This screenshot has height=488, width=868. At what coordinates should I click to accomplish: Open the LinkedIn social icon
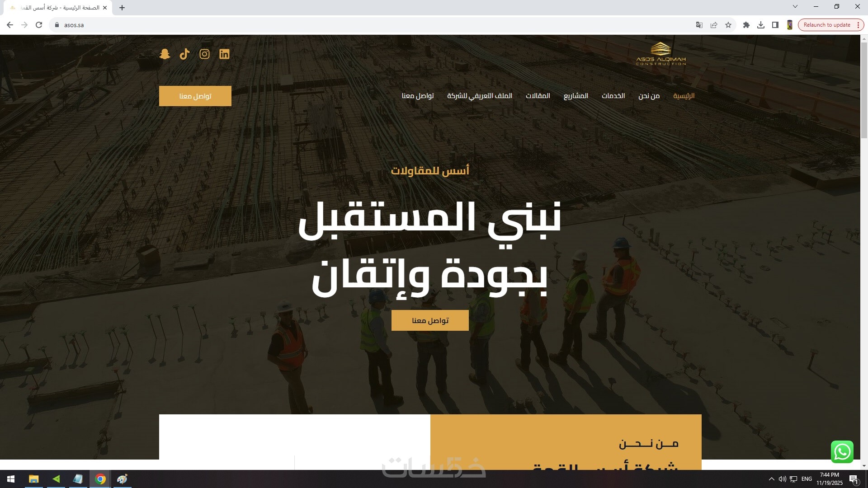(x=224, y=54)
